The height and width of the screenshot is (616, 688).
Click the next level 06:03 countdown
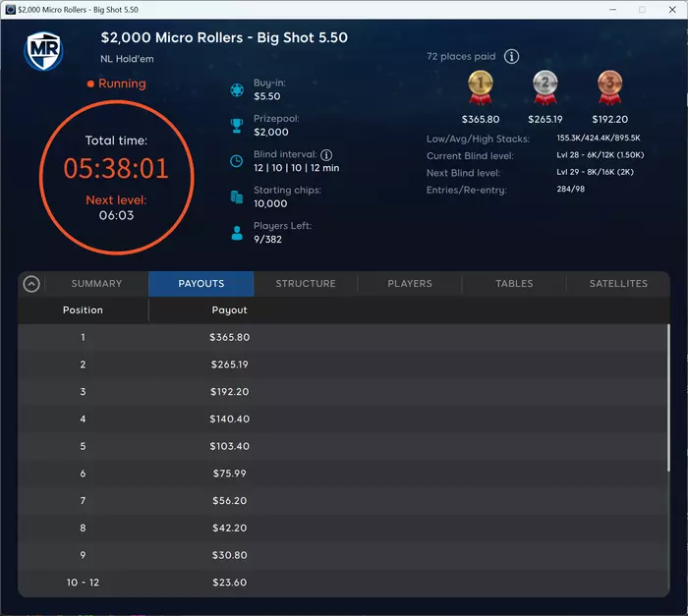(x=116, y=215)
